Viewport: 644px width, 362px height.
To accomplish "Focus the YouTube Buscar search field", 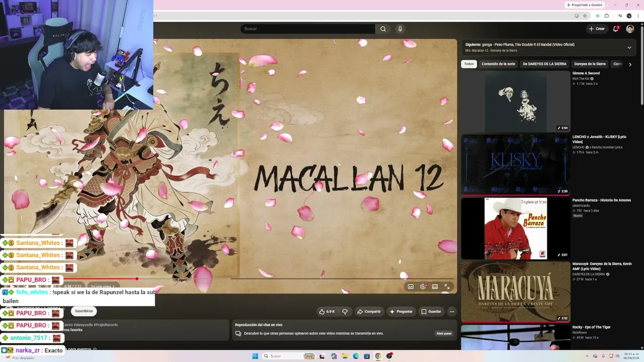I will click(x=308, y=29).
